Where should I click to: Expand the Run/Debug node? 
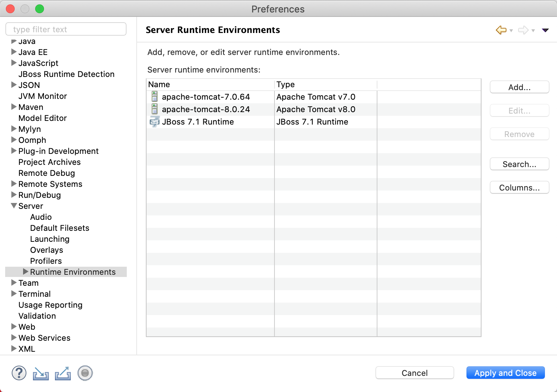(x=14, y=195)
